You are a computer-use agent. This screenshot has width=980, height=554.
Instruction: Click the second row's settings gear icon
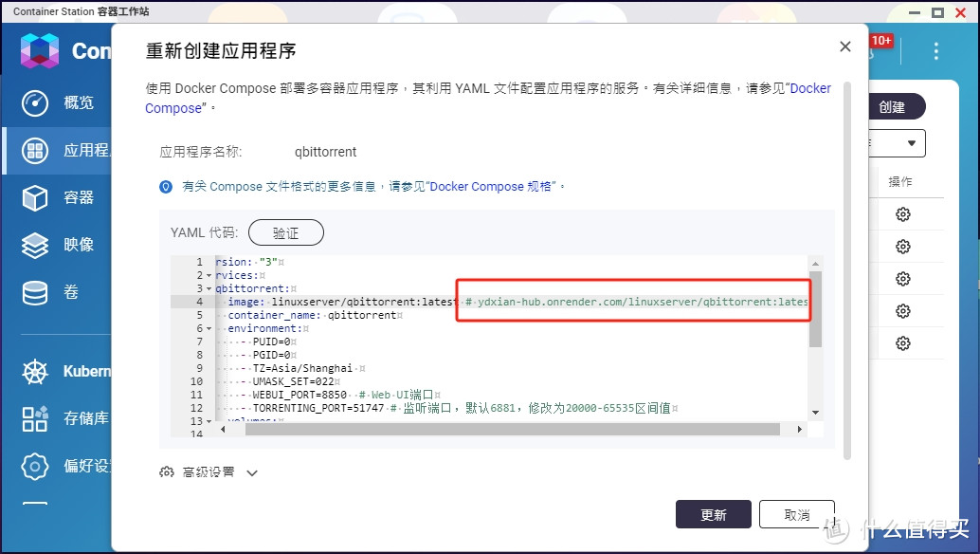(x=902, y=247)
